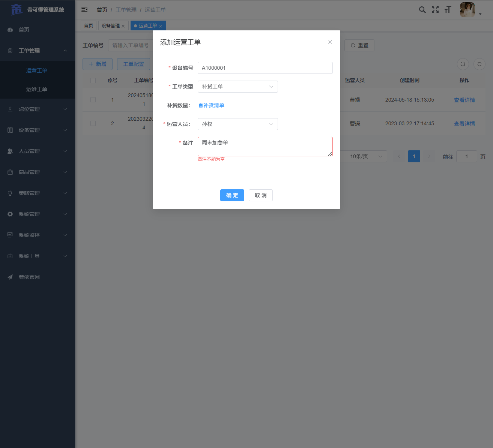Click the 前往 page jump input
This screenshot has height=448, width=493.
point(467,156)
